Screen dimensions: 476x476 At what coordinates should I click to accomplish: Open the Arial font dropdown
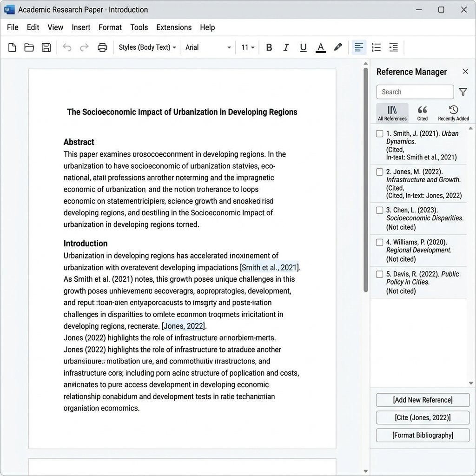[208, 47]
